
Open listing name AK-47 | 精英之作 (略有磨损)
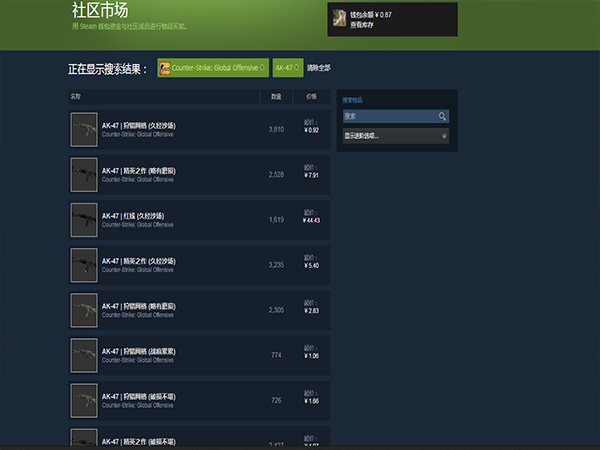139,171
